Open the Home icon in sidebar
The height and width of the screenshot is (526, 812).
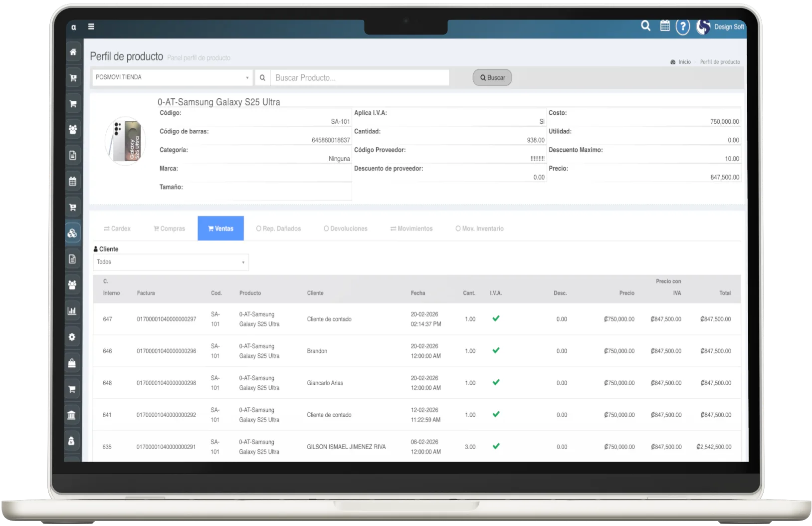click(73, 52)
